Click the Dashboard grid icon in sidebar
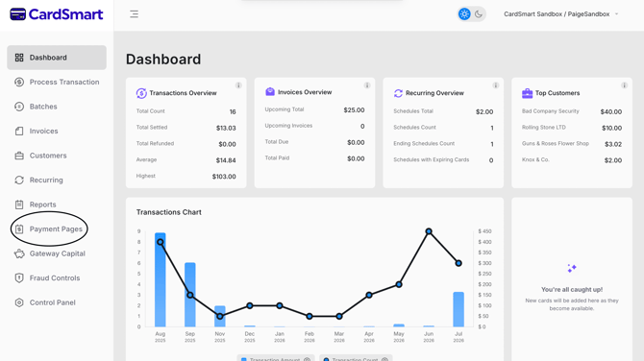The image size is (644, 361). [19, 58]
